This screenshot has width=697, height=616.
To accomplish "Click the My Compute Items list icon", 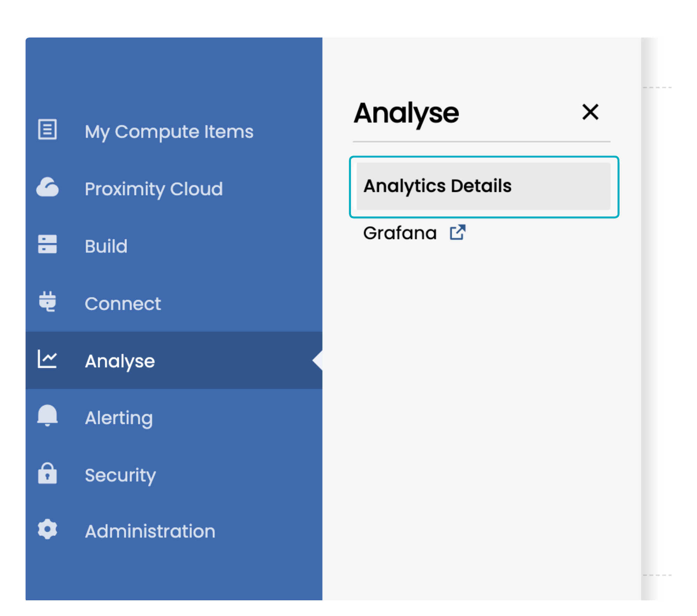I will point(47,130).
